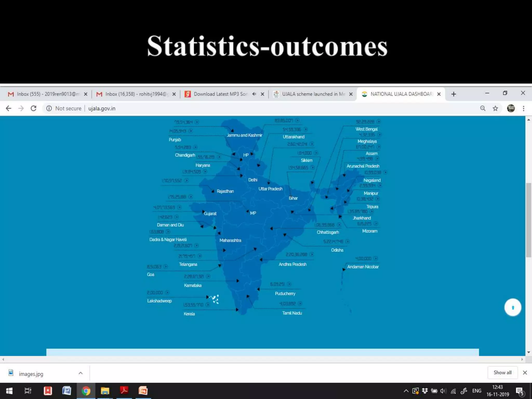Open Chrome's three-dot menu
532x399 pixels.
(523, 108)
